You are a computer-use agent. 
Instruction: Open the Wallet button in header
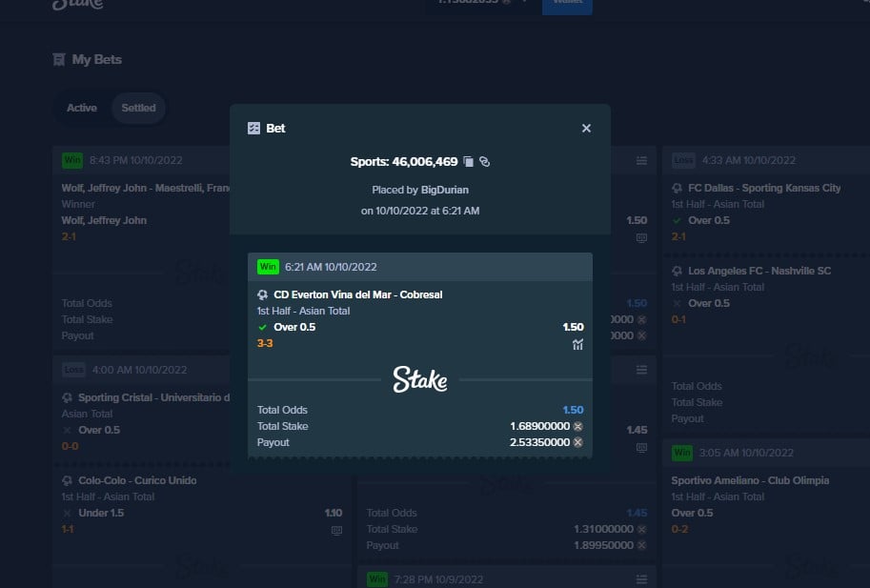point(567,6)
